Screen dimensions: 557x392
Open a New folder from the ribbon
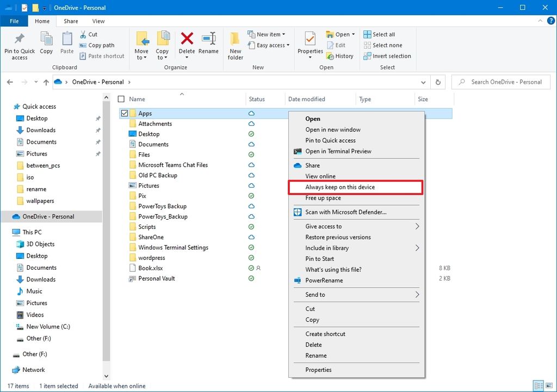coord(235,43)
